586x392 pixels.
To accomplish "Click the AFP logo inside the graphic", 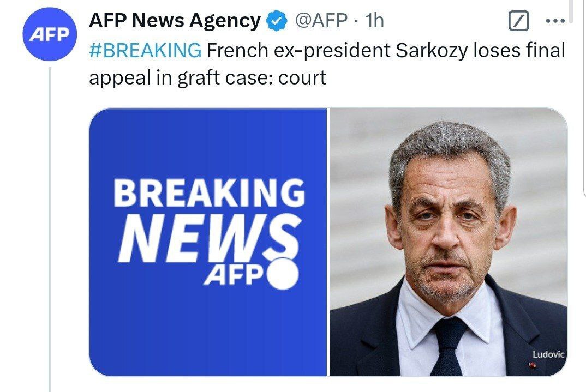I will click(x=233, y=275).
